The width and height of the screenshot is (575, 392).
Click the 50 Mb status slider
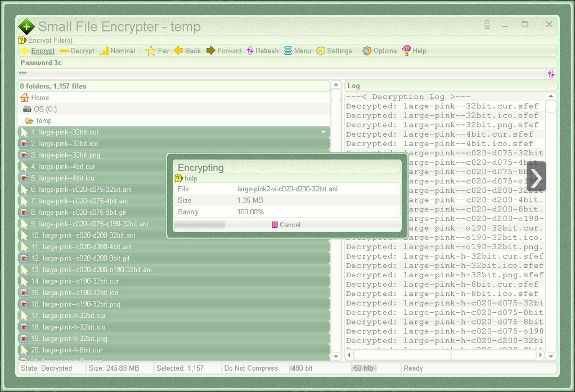375,368
